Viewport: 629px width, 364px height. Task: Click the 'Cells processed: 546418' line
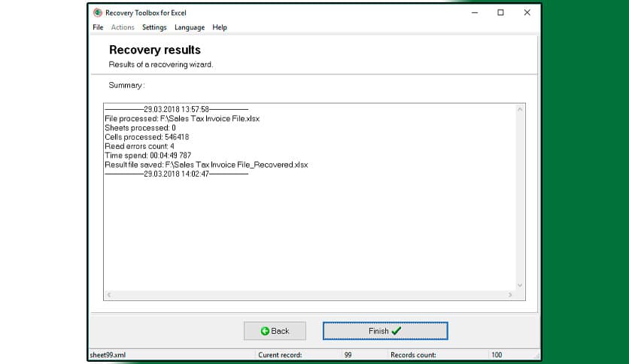click(x=147, y=137)
